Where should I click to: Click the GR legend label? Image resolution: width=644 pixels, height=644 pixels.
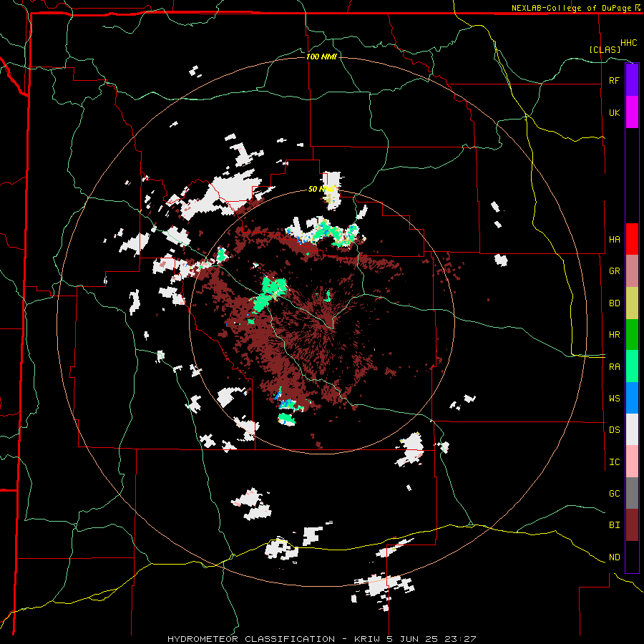pos(614,271)
